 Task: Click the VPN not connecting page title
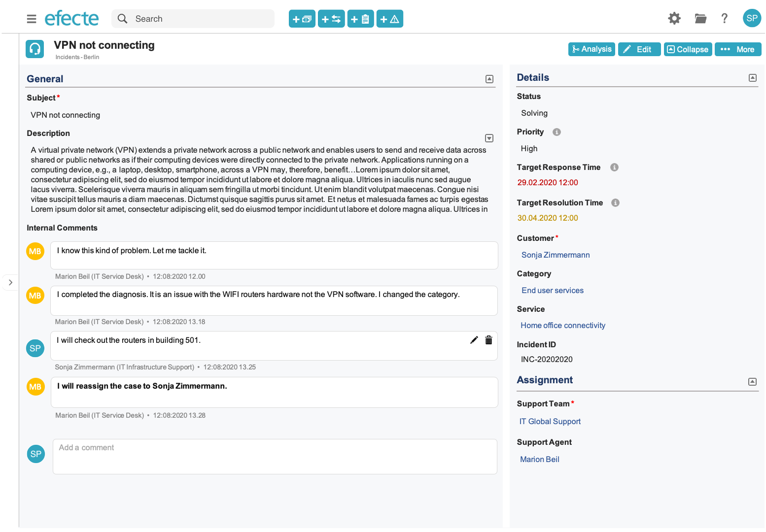104,45
